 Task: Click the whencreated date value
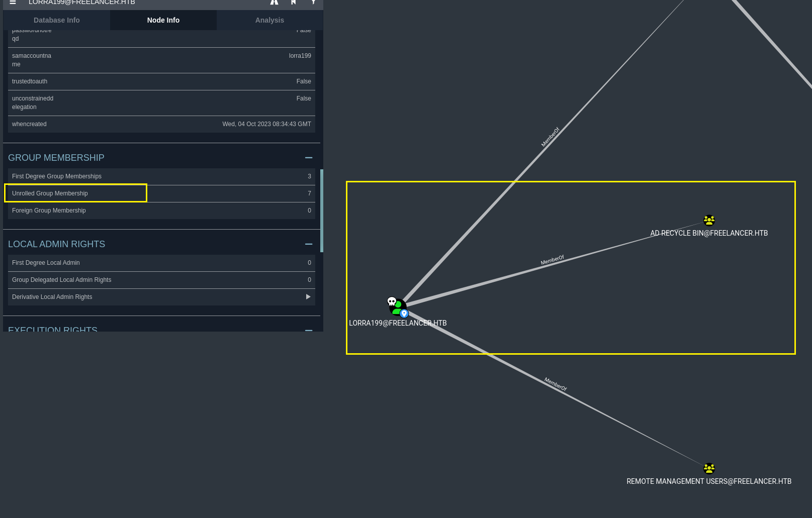click(x=266, y=124)
